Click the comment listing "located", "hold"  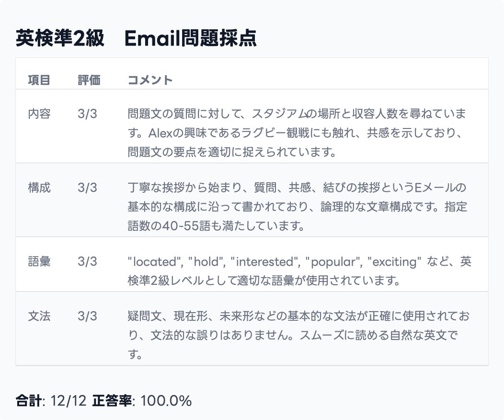point(297,271)
